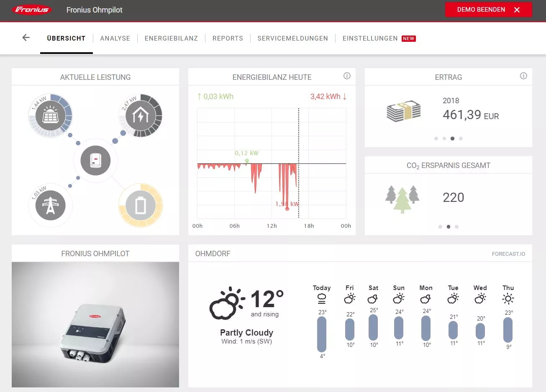Open the FORECAST.IO link
546x392 pixels.
pyautogui.click(x=508, y=254)
